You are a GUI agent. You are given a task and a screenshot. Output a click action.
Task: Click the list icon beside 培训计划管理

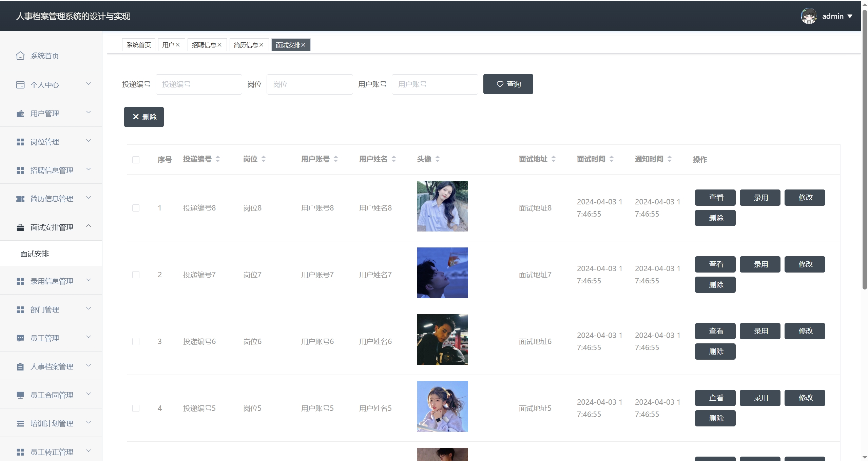pos(20,424)
